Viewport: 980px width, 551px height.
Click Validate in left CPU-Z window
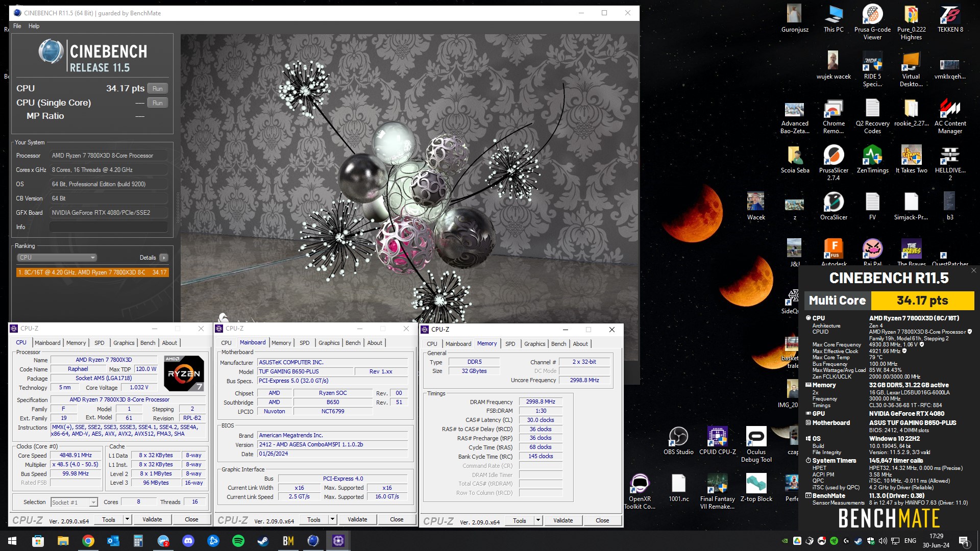tap(152, 519)
